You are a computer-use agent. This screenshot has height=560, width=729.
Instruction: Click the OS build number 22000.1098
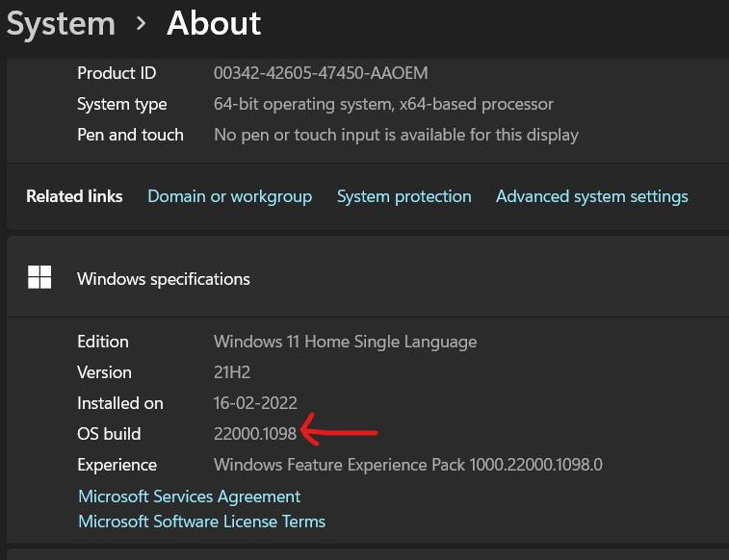pos(255,434)
